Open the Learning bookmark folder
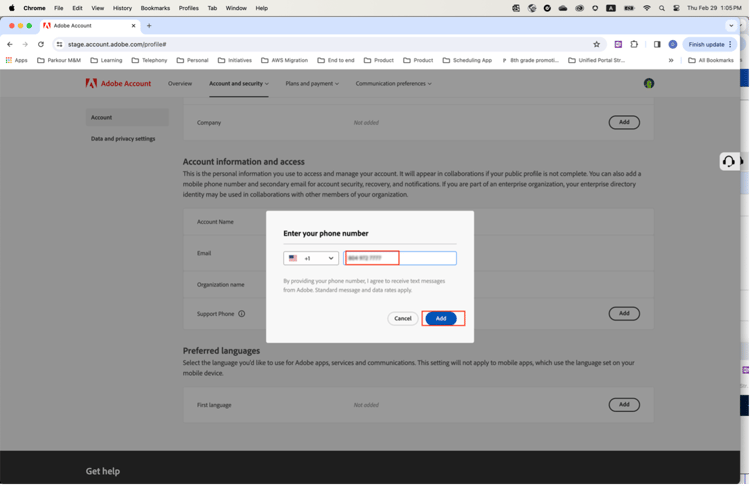Image resolution: width=750 pixels, height=486 pixels. (x=106, y=61)
